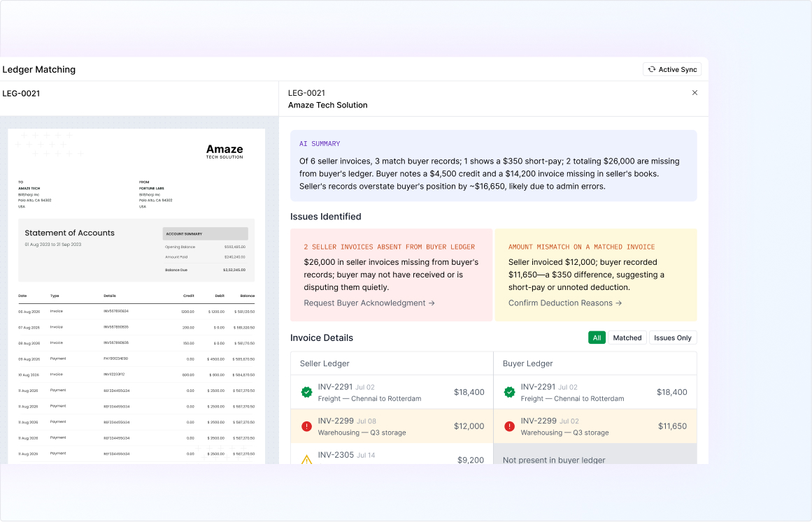
Task: Click the Issues Identified heading
Action: tap(326, 217)
